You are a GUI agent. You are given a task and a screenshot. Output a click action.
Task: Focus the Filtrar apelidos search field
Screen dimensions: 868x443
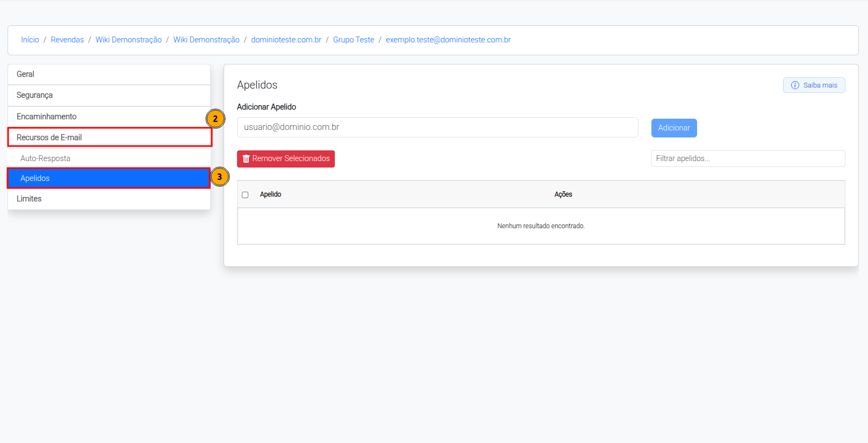pyautogui.click(x=748, y=158)
